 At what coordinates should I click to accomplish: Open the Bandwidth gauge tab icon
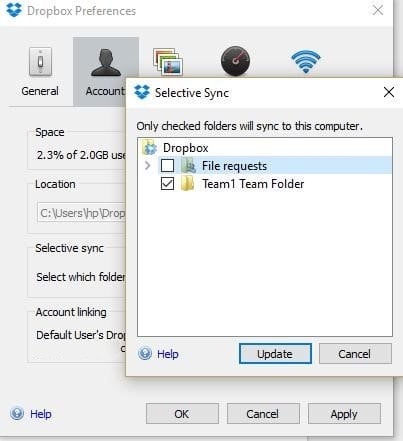[235, 61]
